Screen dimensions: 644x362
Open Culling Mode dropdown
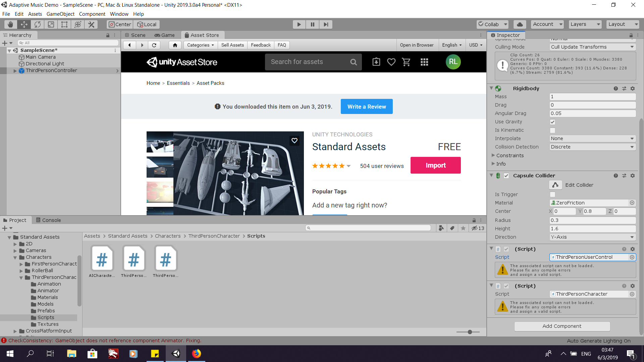(x=593, y=47)
